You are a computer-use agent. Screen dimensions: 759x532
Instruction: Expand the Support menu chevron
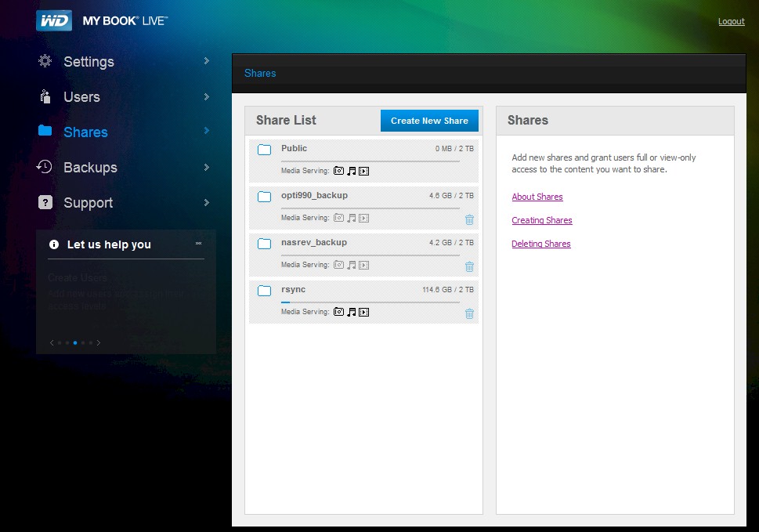[207, 202]
